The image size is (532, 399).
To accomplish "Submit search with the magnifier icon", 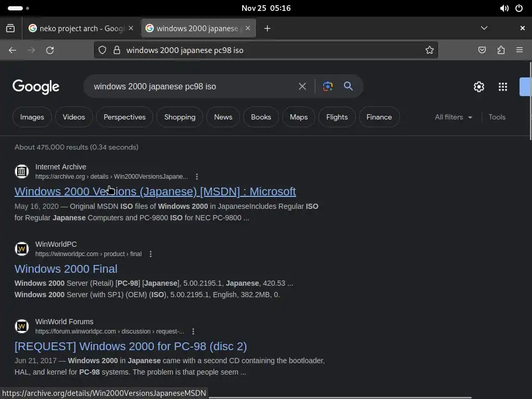I will (348, 86).
